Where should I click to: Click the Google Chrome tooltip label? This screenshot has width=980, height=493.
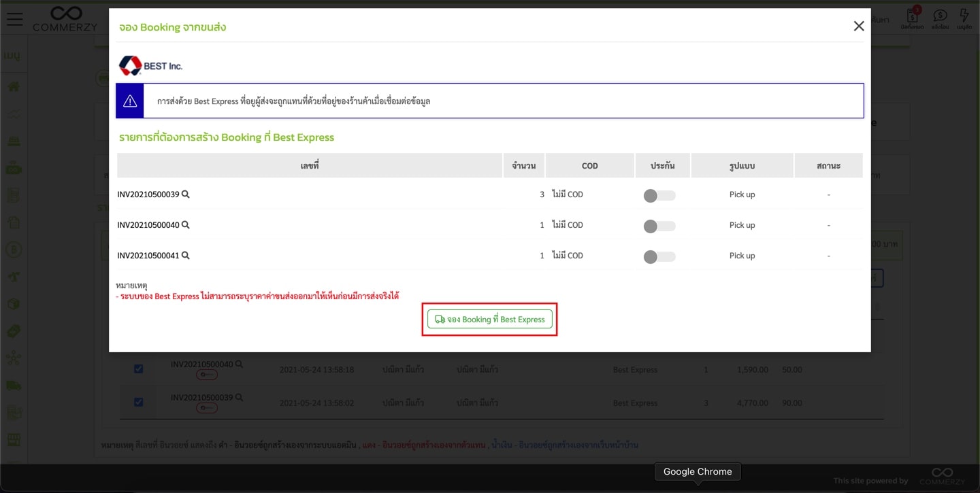pyautogui.click(x=698, y=471)
